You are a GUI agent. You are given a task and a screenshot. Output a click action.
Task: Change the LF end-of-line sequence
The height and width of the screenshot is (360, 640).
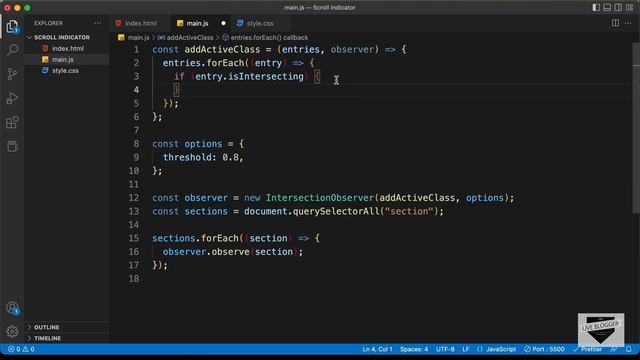click(466, 349)
